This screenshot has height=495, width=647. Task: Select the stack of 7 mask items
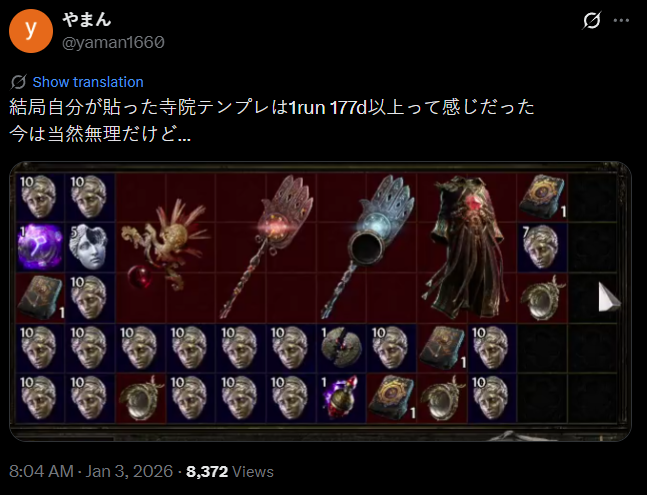coord(541,247)
